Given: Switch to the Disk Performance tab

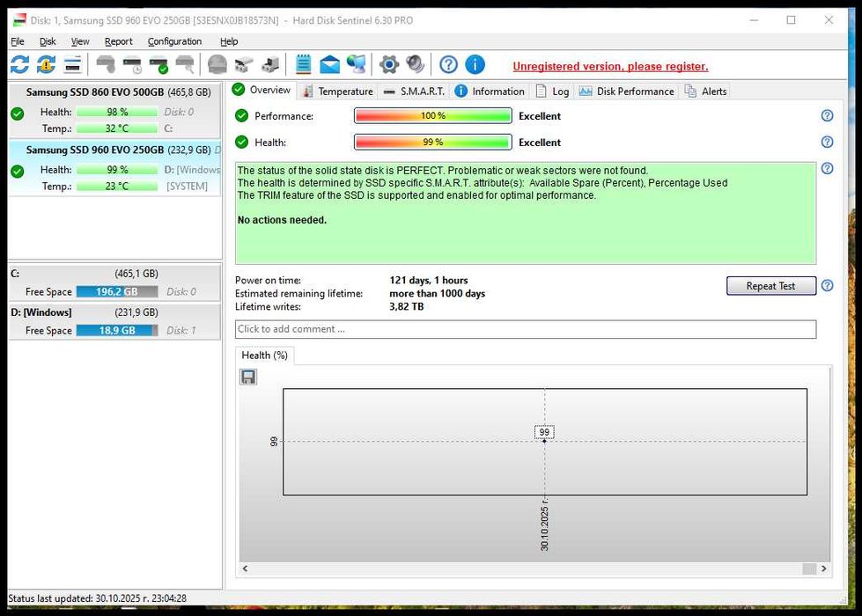Looking at the screenshot, I should tap(627, 92).
